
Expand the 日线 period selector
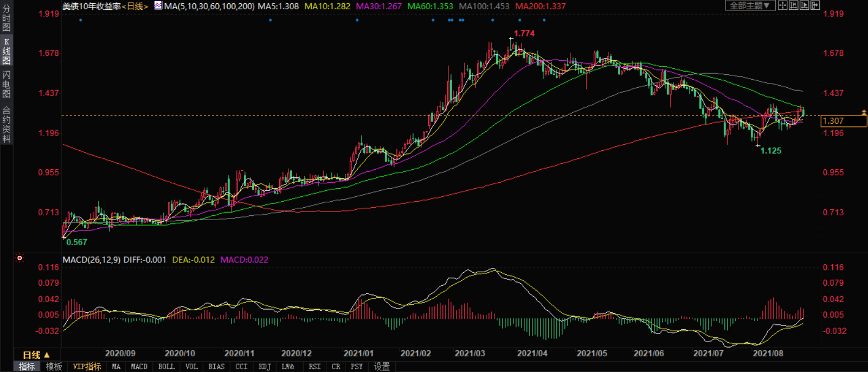click(36, 355)
